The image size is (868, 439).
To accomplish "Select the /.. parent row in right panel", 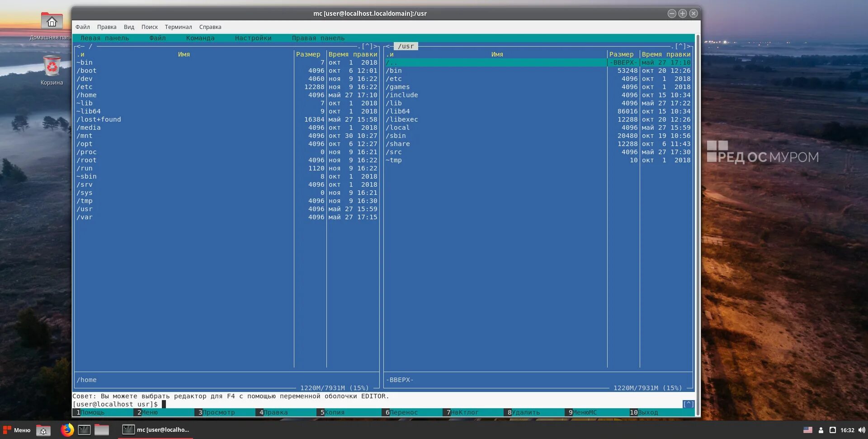I will click(x=538, y=62).
